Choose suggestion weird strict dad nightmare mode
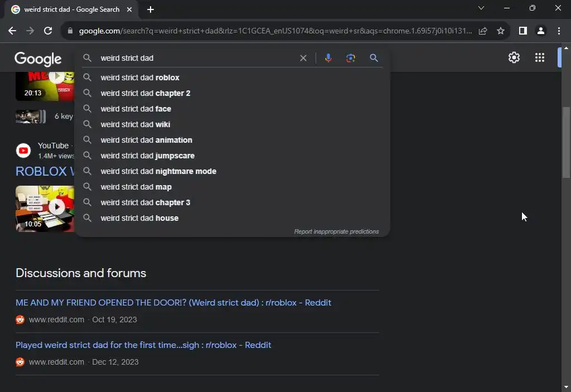The height and width of the screenshot is (392, 571). 233,171
